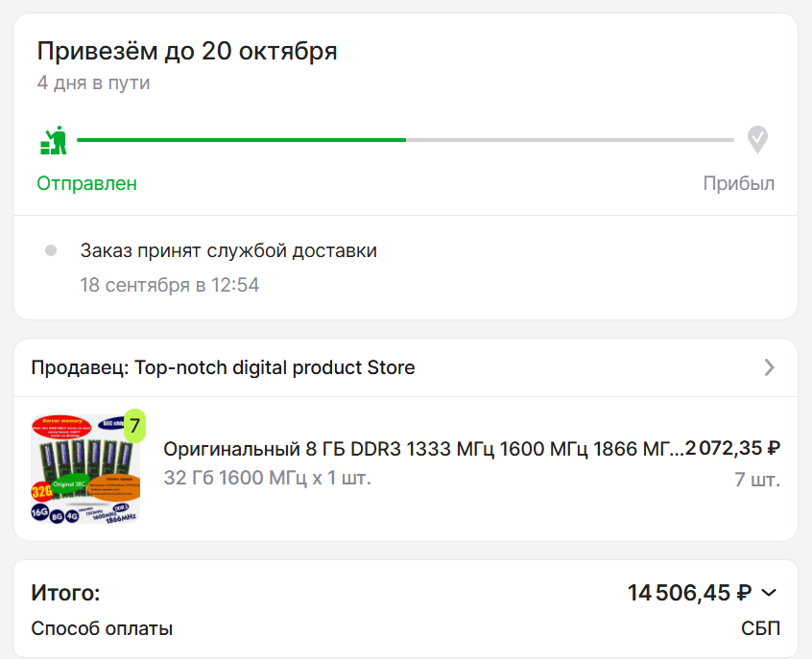
Task: Click the green shipped courier icon
Action: [54, 140]
